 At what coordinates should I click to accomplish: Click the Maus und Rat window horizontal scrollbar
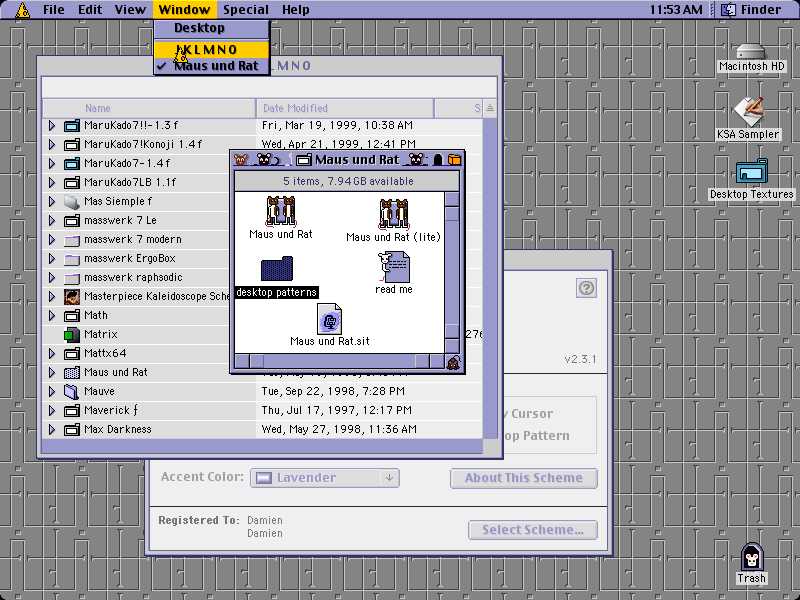[339, 361]
